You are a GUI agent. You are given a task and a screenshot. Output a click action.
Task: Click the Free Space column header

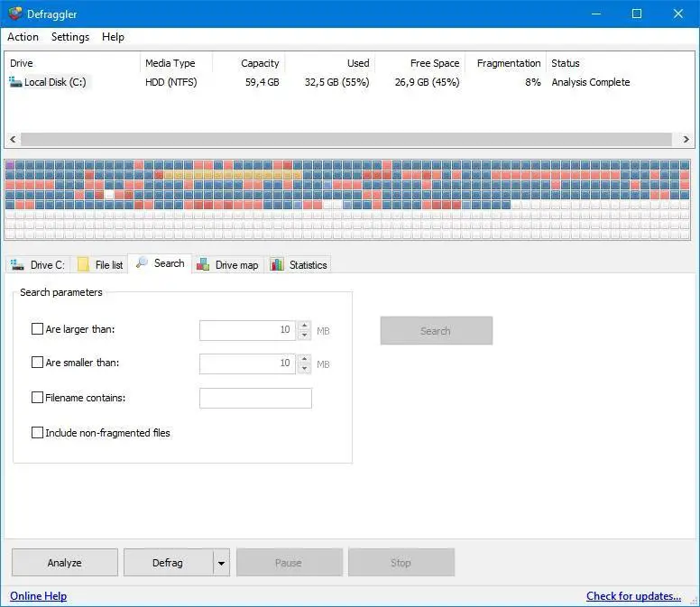coord(420,63)
